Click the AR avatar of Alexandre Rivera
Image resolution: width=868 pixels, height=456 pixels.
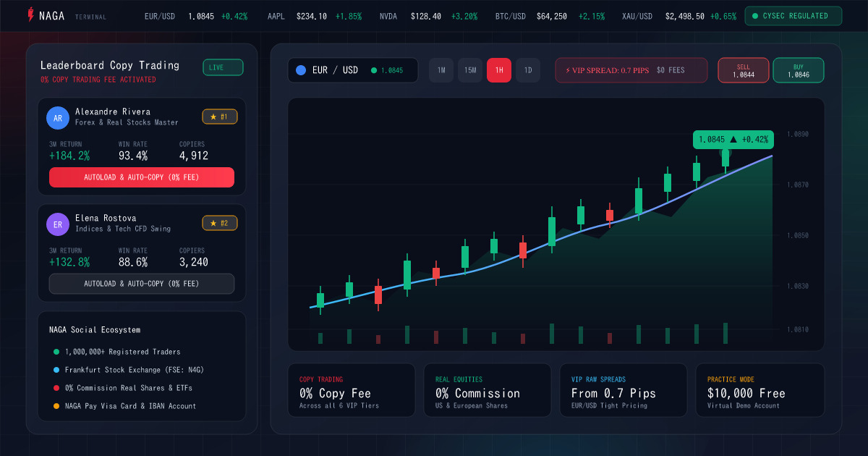click(58, 118)
